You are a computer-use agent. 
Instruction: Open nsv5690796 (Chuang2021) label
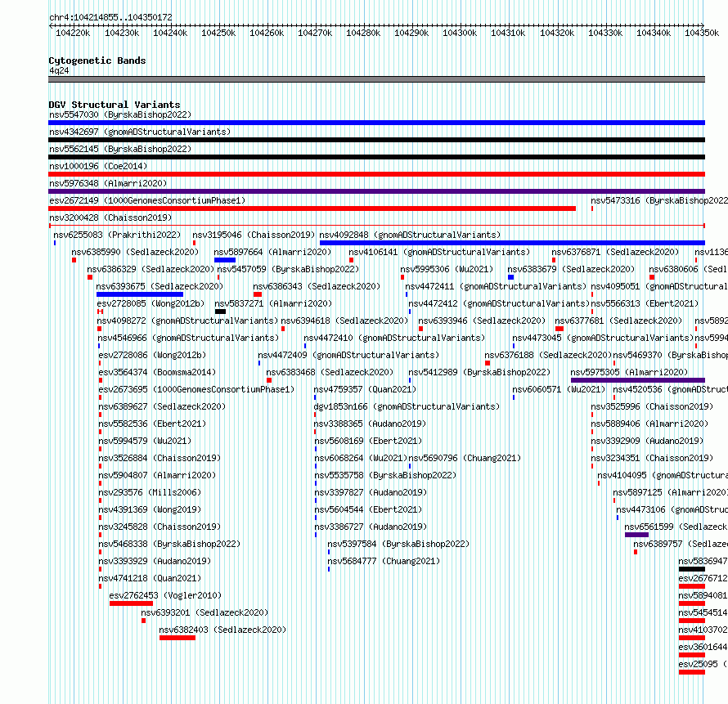pos(465,458)
